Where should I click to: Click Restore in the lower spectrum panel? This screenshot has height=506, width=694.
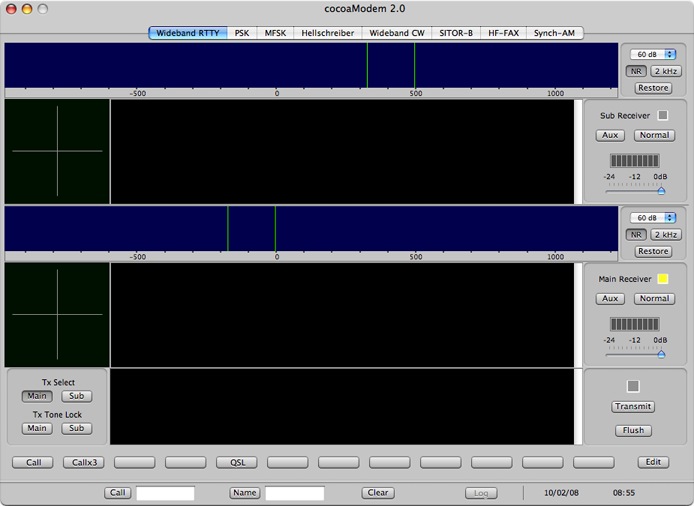(653, 251)
